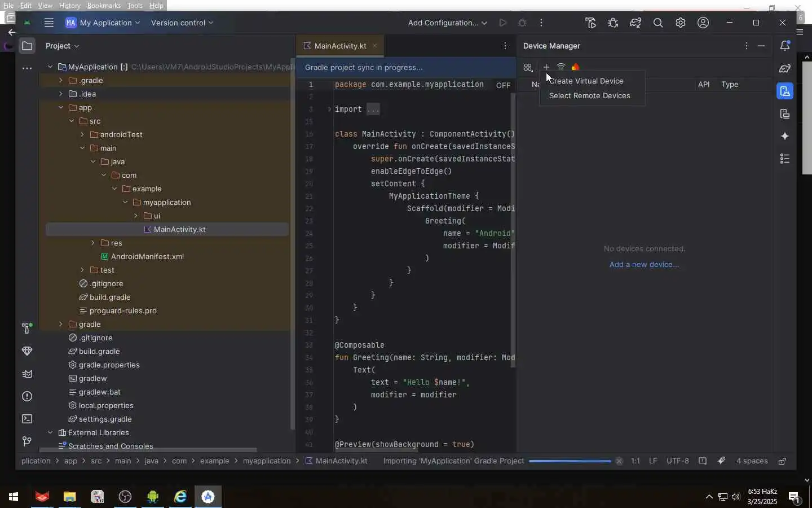Expand the .idea folder
This screenshot has height=508, width=812.
tap(61, 94)
